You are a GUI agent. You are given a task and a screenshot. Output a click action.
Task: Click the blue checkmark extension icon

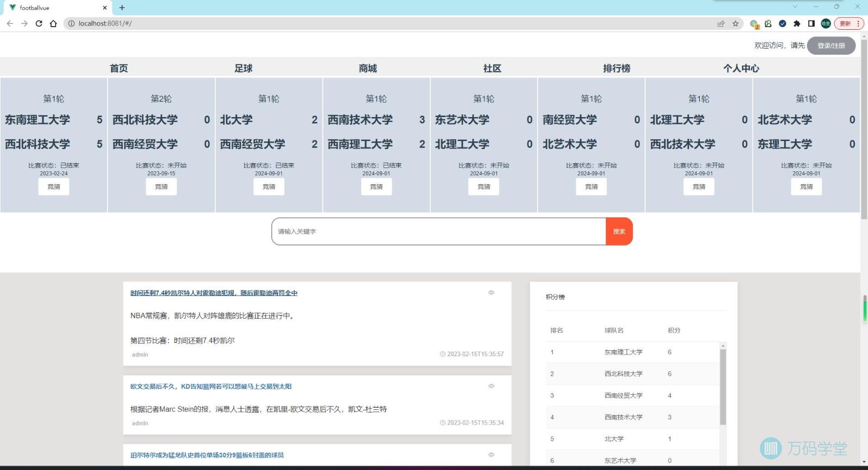point(782,23)
